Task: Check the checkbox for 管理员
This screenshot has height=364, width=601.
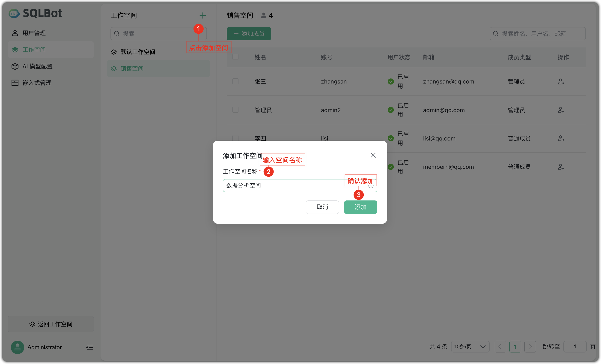Action: 235,110
